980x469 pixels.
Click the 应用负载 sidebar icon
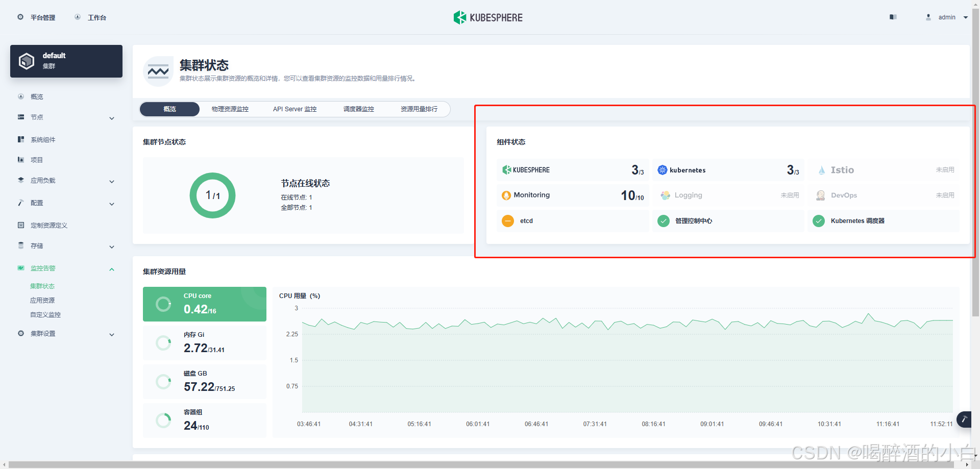(21, 180)
